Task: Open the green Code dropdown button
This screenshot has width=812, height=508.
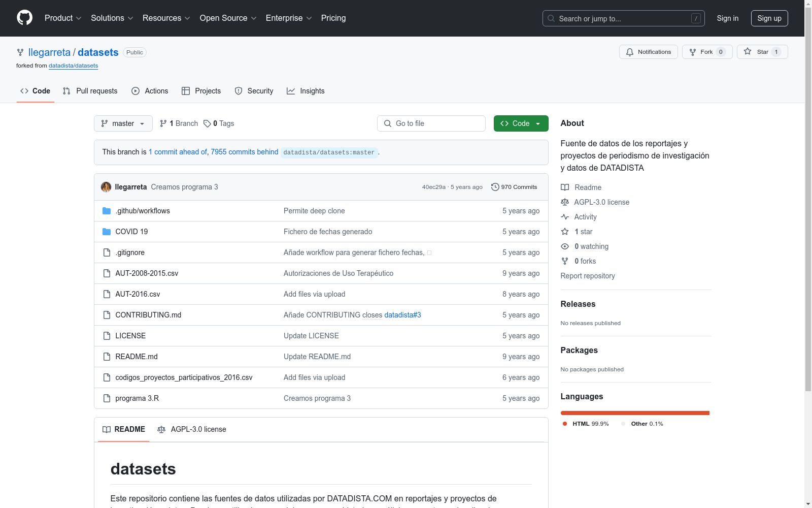Action: (x=521, y=123)
